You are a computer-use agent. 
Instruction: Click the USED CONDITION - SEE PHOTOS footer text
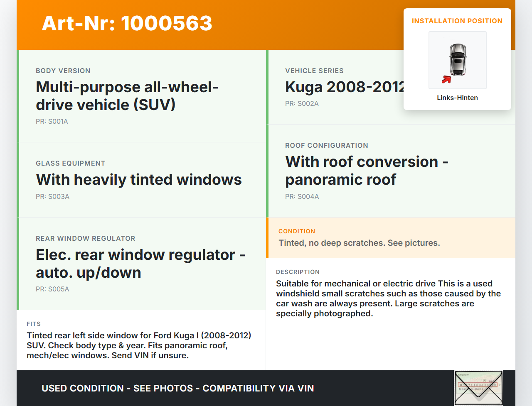click(x=178, y=388)
